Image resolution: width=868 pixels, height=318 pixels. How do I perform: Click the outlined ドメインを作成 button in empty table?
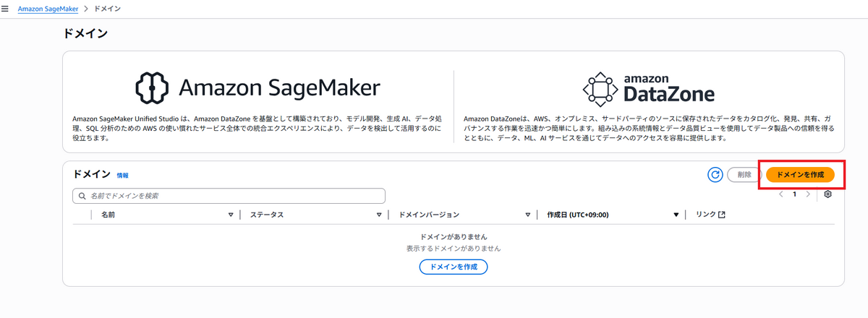pyautogui.click(x=454, y=267)
